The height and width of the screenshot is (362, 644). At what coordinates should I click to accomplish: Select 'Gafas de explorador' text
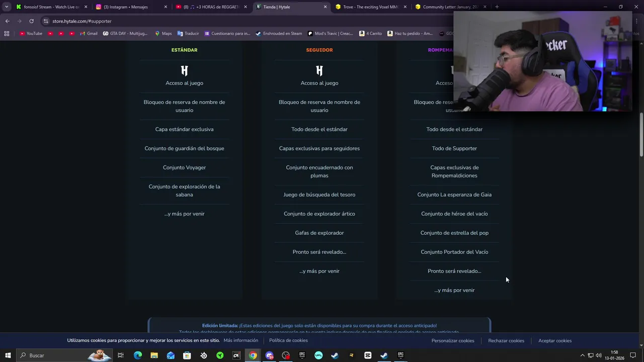click(x=319, y=233)
